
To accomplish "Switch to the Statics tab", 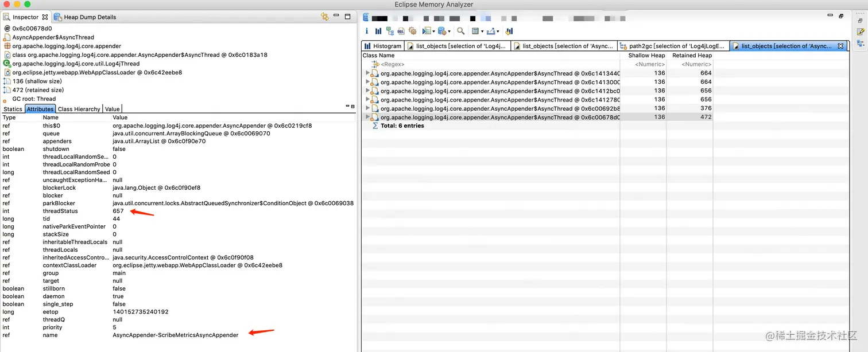I will point(13,109).
